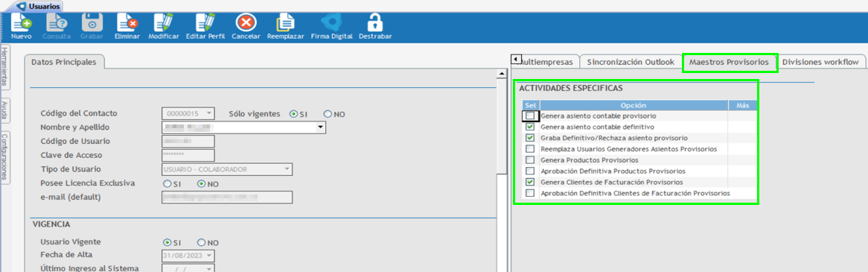Click the Destrabar padlock icon

point(375,23)
